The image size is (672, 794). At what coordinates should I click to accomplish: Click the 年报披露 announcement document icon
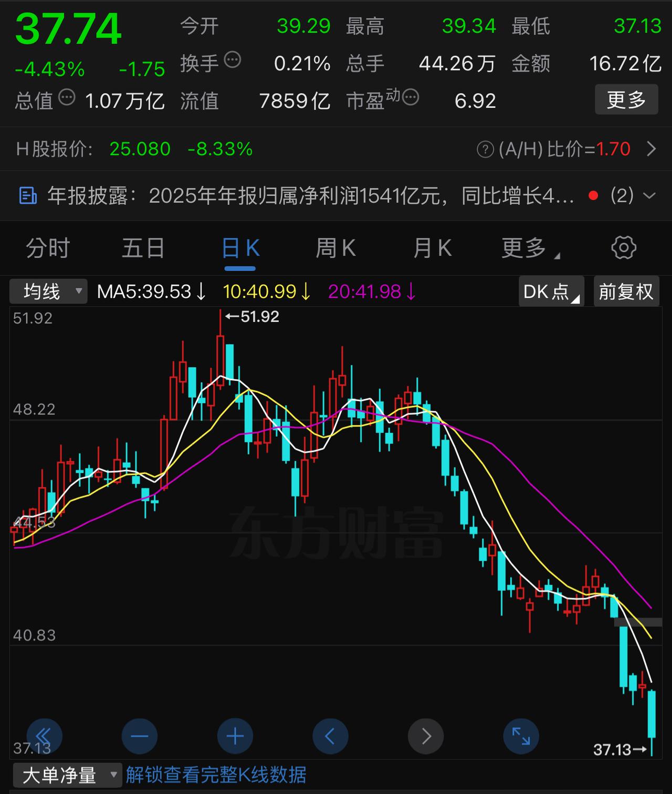tap(27, 195)
